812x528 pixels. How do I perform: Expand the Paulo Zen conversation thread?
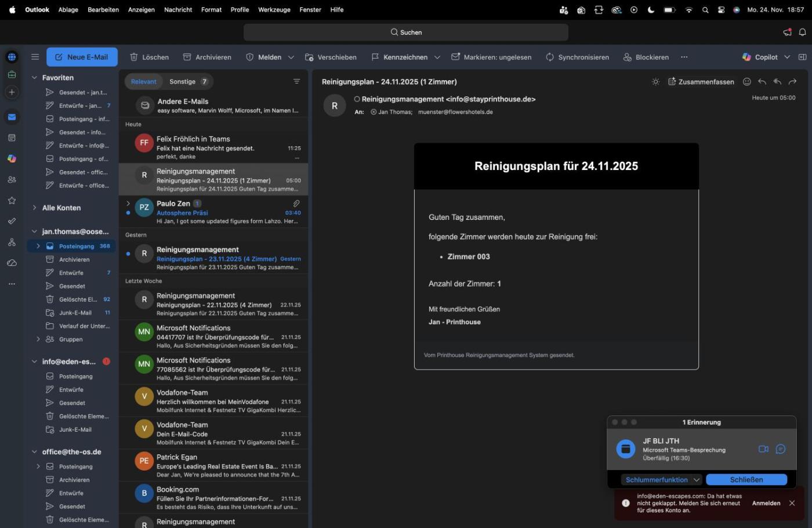(128, 204)
